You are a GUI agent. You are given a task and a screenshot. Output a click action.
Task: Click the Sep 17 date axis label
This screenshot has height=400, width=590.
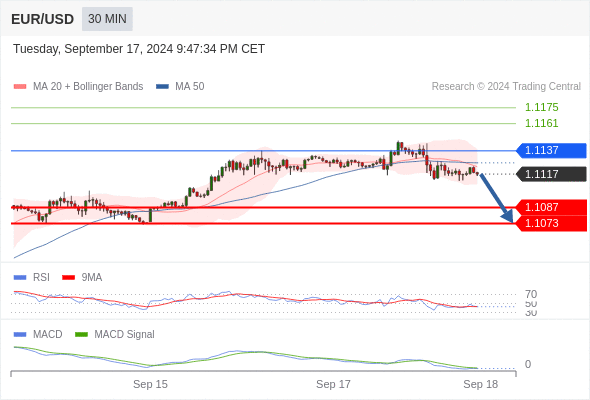point(333,384)
